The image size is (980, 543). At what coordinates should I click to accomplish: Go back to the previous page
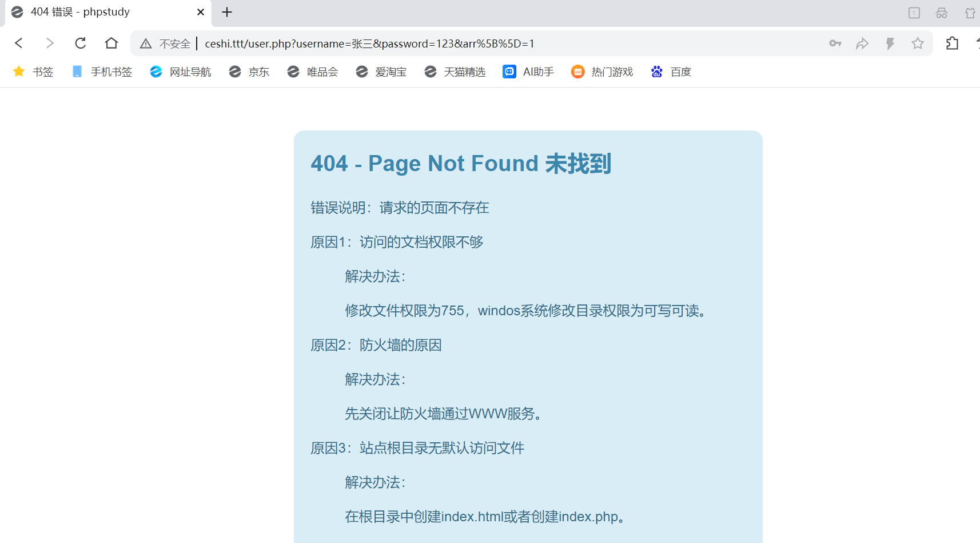19,43
